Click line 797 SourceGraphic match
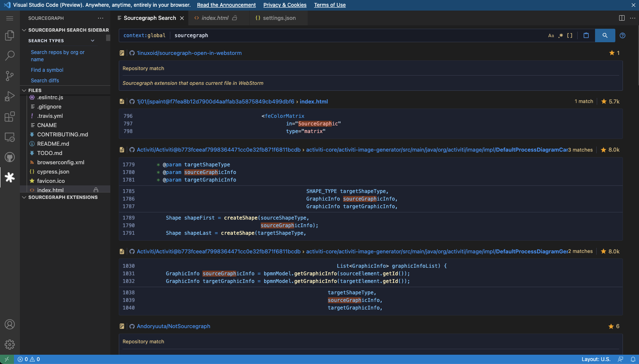 pyautogui.click(x=315, y=124)
